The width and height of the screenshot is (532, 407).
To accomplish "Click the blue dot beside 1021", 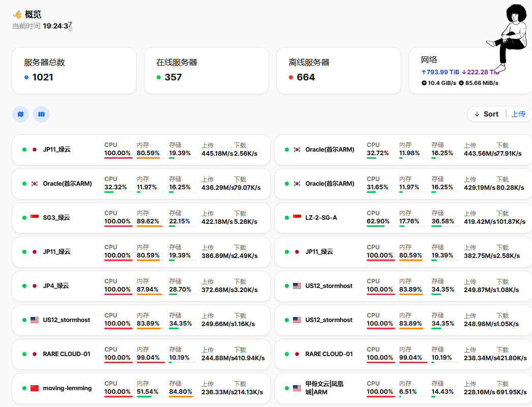I will 26,77.
